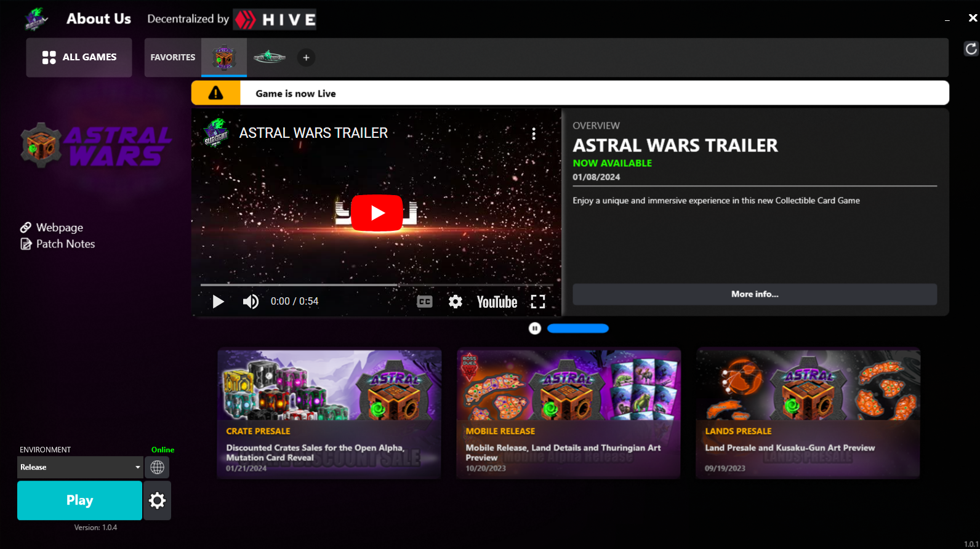The image size is (980, 549).
Task: Click the red YouTube play button
Action: click(377, 213)
